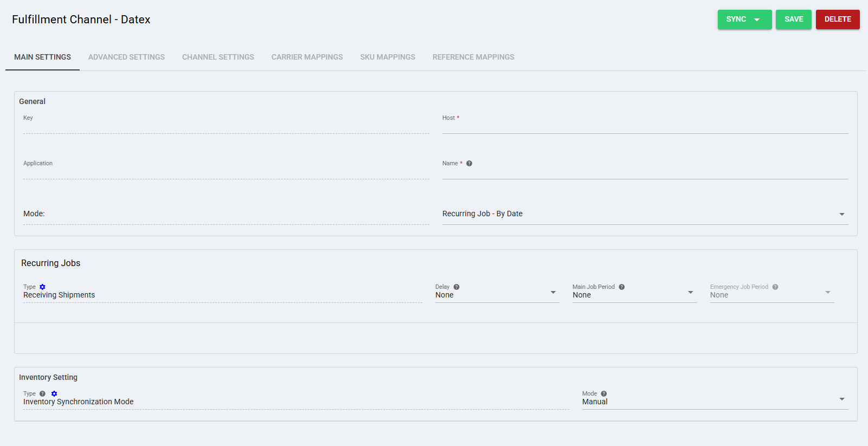Open gear settings next to Recurring Jobs Type
868x446 pixels.
tap(43, 287)
